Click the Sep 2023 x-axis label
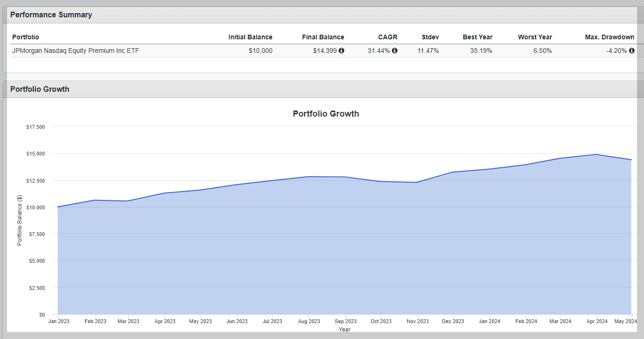This screenshot has width=644, height=339. (345, 321)
